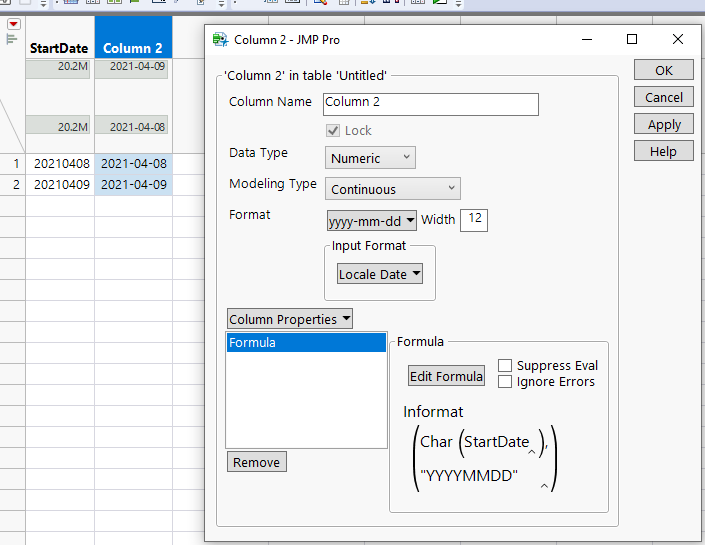This screenshot has height=545, width=705.
Task: Enable the Suppress Eval checkbox
Action: pyautogui.click(x=505, y=365)
